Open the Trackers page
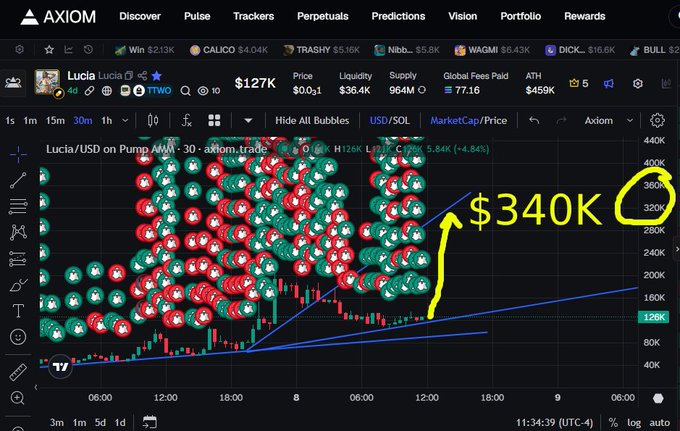Screen dimensions: 680x431 tap(254, 16)
